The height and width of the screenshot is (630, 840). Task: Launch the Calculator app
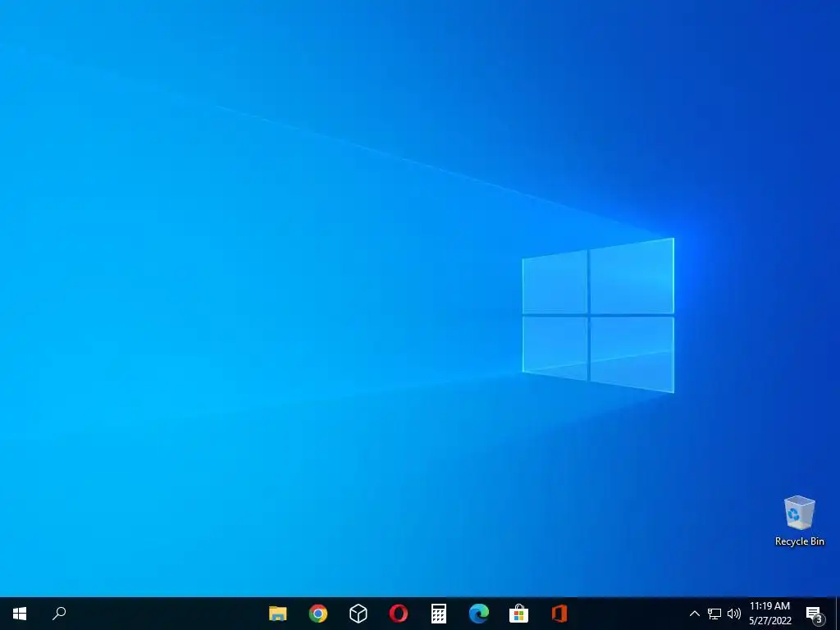tap(439, 614)
